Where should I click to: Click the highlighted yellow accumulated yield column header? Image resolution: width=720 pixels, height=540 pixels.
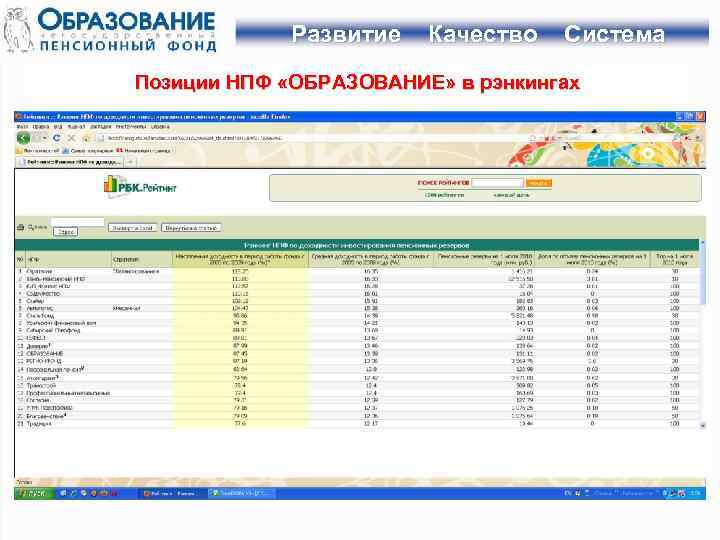[240, 259]
